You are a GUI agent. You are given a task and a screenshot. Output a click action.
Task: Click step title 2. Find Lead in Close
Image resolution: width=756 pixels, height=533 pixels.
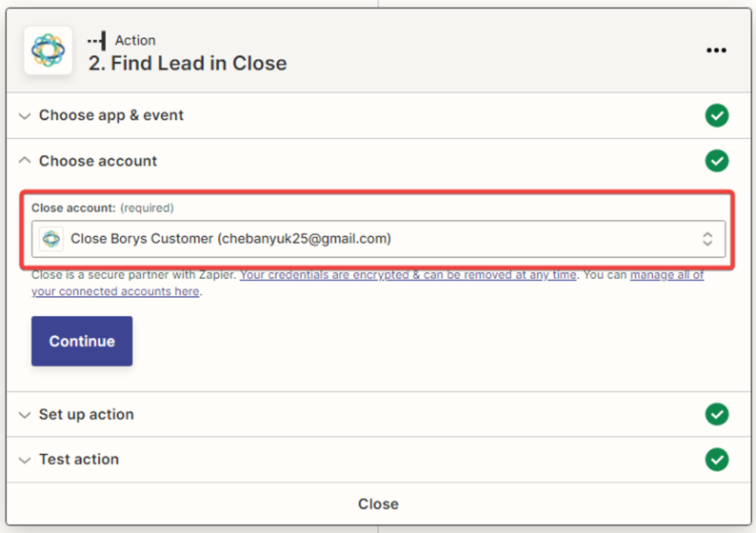coord(188,63)
